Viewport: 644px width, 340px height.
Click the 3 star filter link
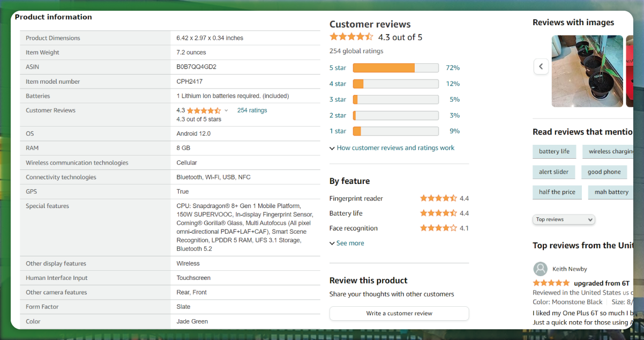point(338,99)
